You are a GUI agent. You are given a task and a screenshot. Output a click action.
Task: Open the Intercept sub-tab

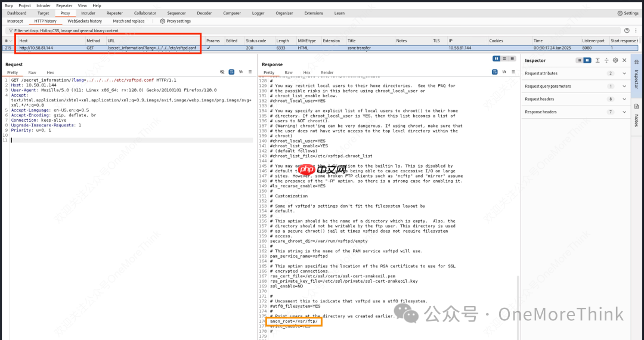(x=15, y=21)
